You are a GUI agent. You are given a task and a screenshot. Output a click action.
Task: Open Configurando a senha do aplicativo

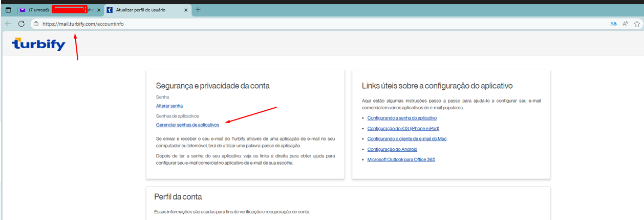coord(402,118)
